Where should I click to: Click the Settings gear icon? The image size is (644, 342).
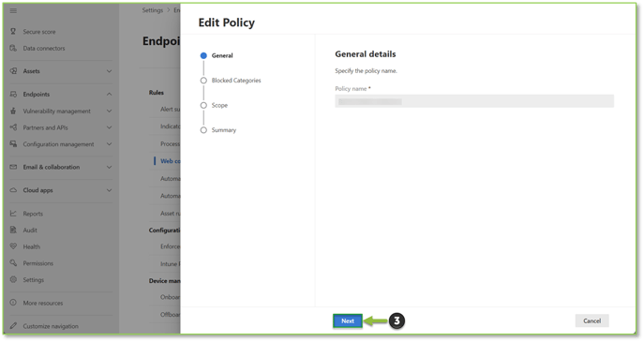[13, 279]
